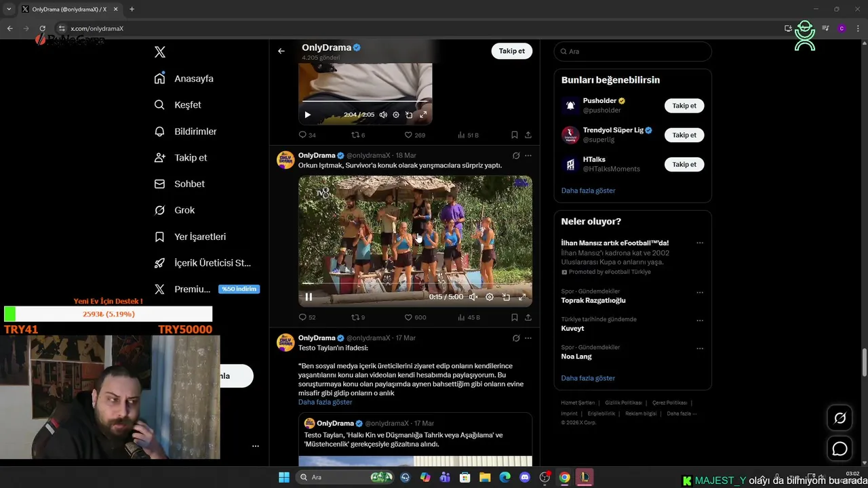Enter fullscreen on top video
The image size is (868, 488).
423,115
